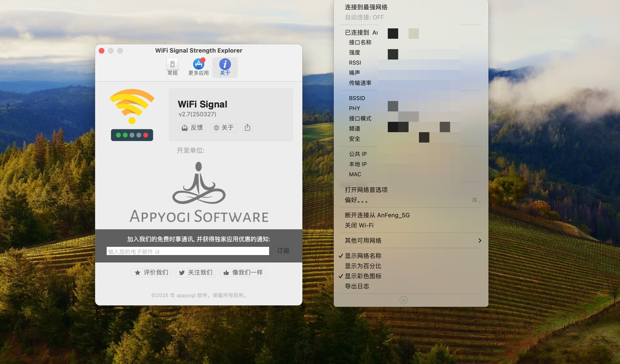
Task: Click the 传输速率 row
Action: click(x=411, y=83)
